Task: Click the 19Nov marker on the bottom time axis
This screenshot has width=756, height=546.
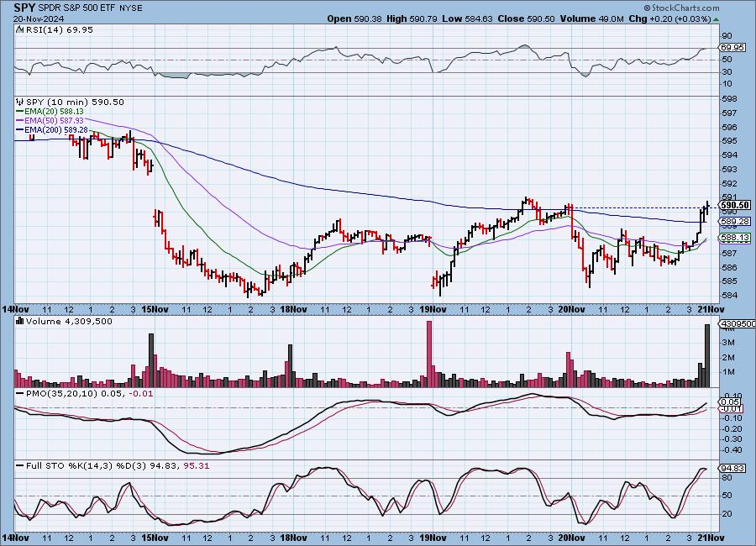Action: (433, 538)
